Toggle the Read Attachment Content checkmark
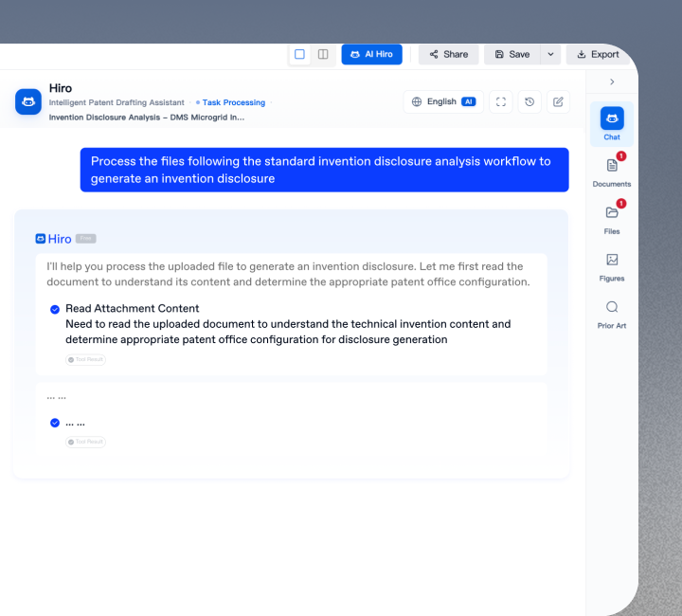682x616 pixels. [55, 309]
